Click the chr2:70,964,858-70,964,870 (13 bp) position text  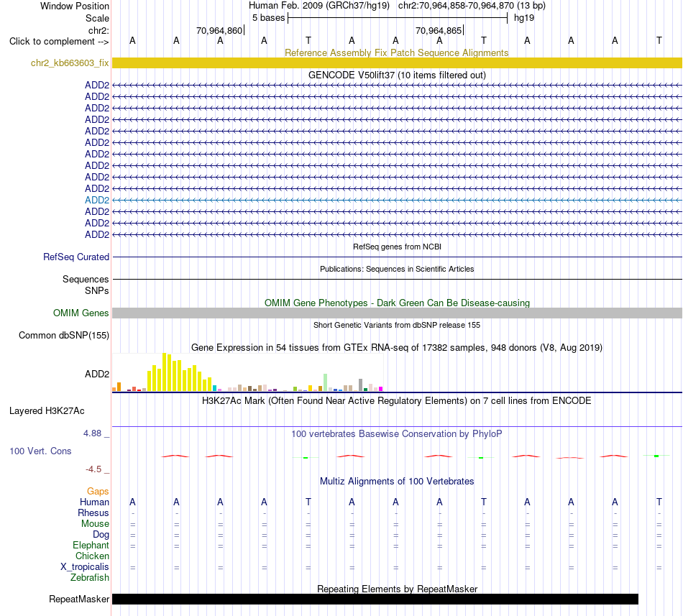472,6
